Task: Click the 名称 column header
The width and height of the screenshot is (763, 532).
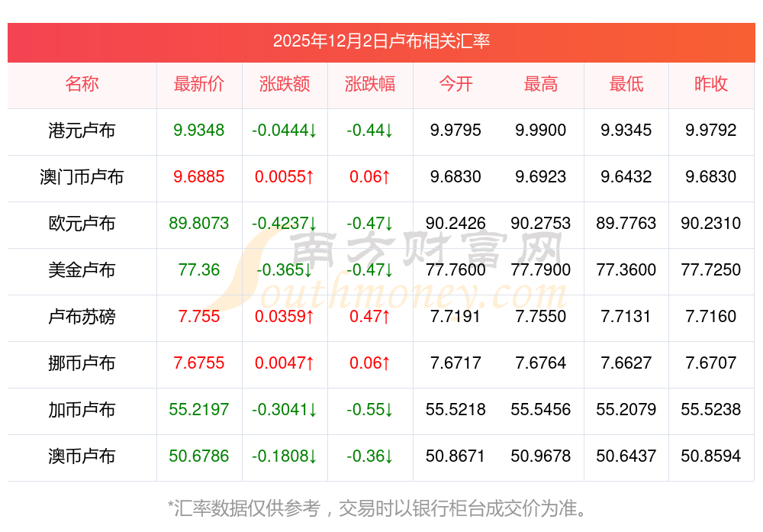Action: point(82,84)
